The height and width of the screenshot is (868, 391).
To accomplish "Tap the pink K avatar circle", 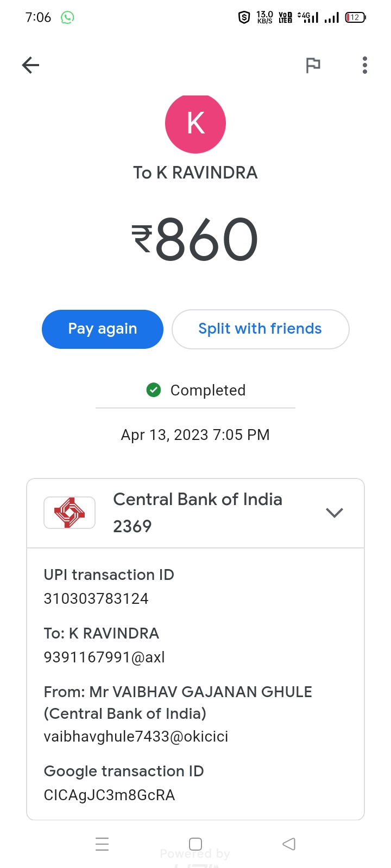I will pyautogui.click(x=195, y=124).
